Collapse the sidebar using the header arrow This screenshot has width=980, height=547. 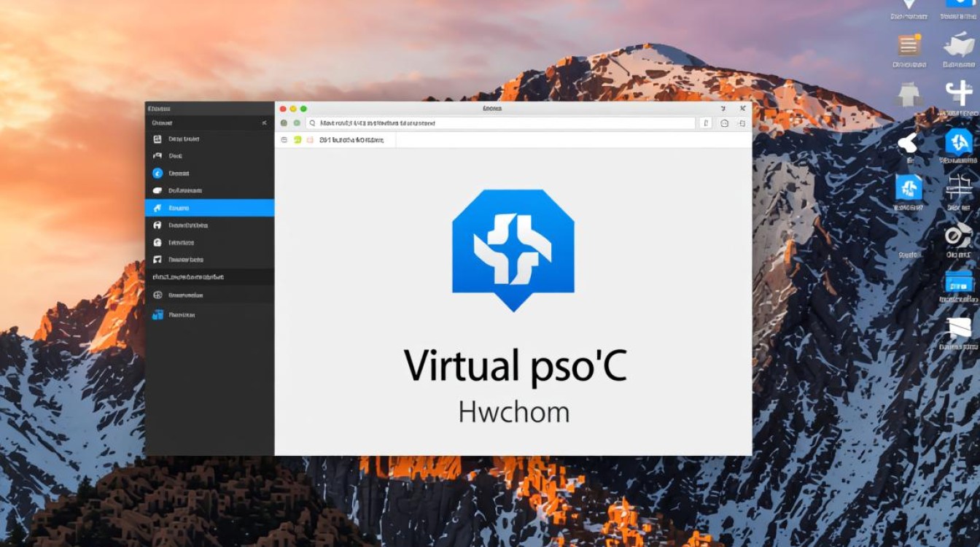coord(264,124)
